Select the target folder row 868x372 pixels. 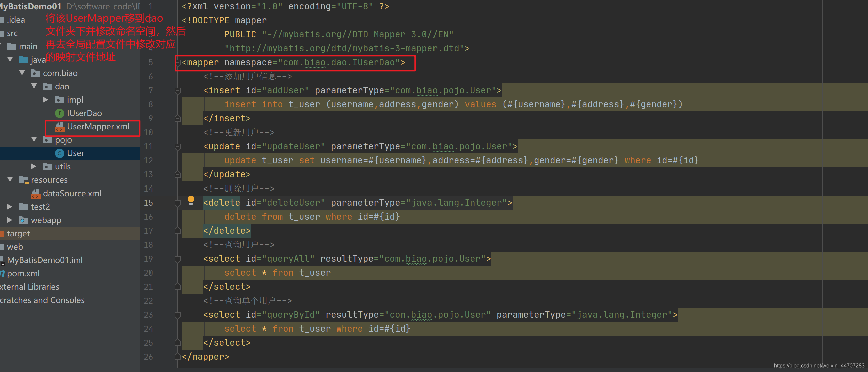point(70,234)
